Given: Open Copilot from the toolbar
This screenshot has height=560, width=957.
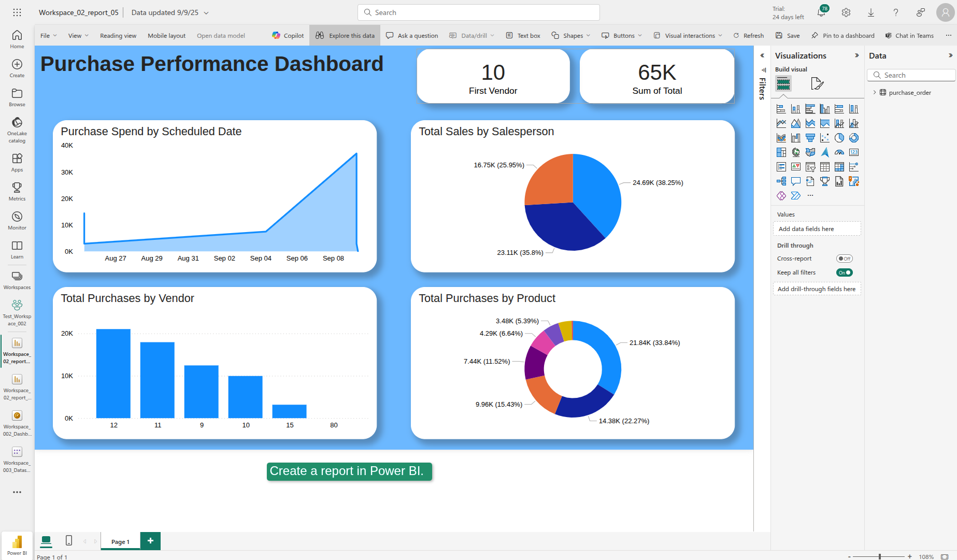Looking at the screenshot, I should tap(288, 35).
